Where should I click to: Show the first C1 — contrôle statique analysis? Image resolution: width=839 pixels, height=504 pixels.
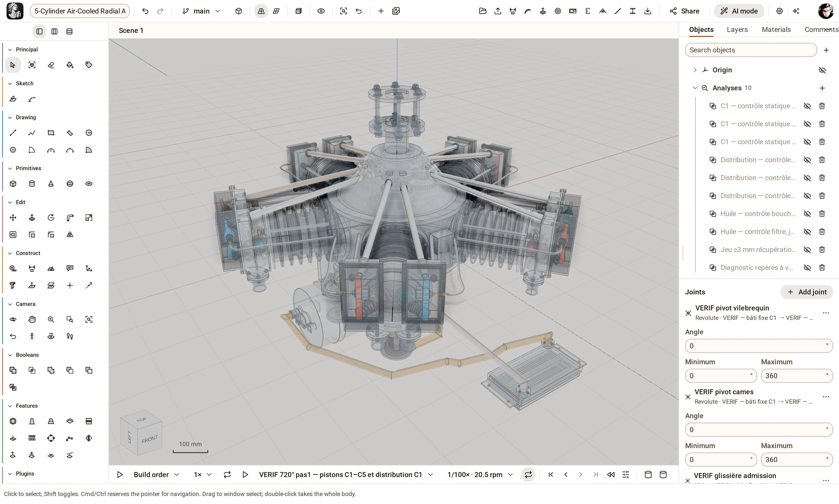point(807,106)
